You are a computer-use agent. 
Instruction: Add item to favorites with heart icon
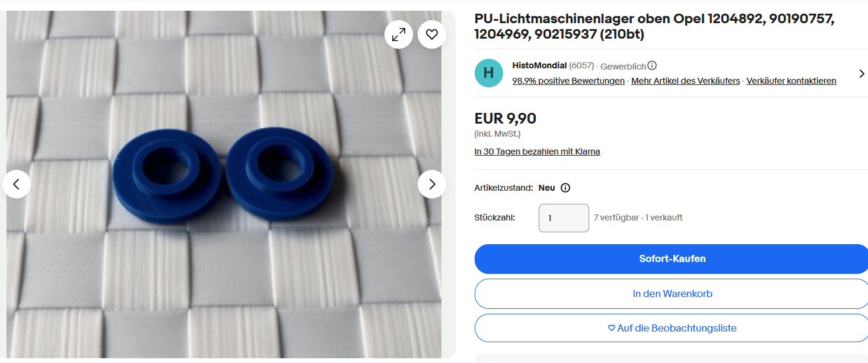pos(432,34)
